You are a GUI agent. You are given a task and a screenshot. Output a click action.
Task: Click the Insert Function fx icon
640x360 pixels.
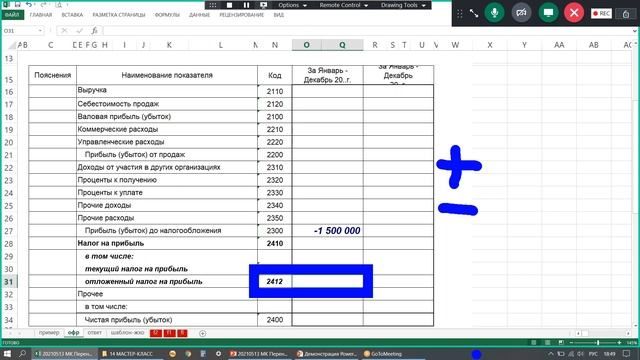click(x=94, y=31)
